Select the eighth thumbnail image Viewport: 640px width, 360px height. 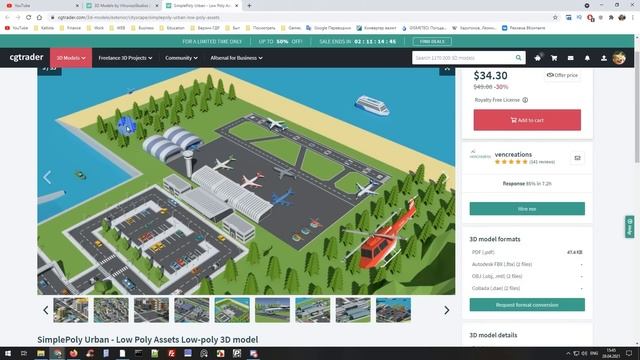click(x=353, y=310)
